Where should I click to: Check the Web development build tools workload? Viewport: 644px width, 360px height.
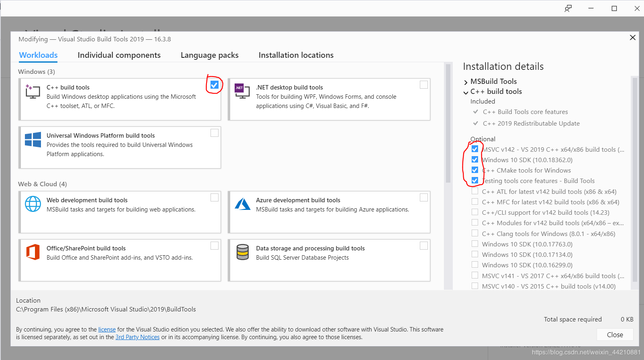click(215, 197)
